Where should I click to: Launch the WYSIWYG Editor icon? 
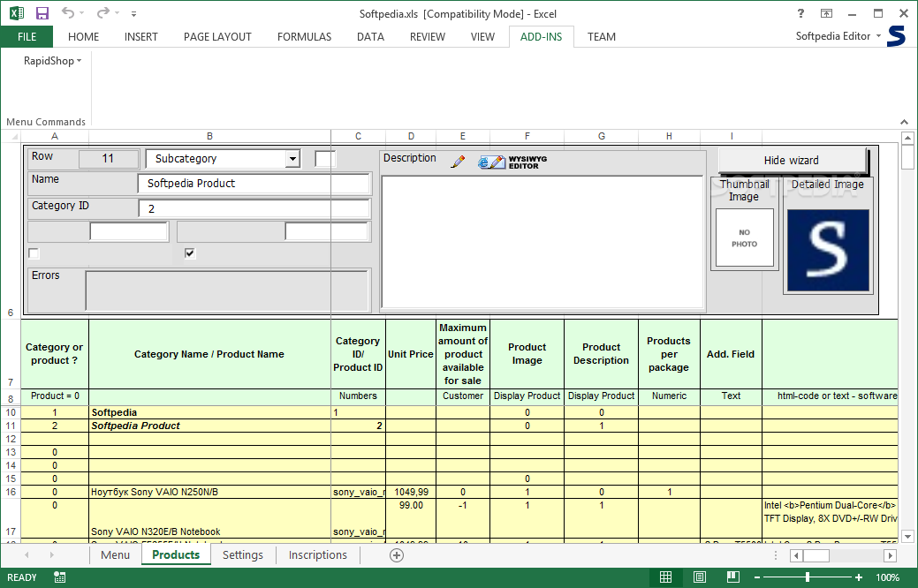[512, 162]
